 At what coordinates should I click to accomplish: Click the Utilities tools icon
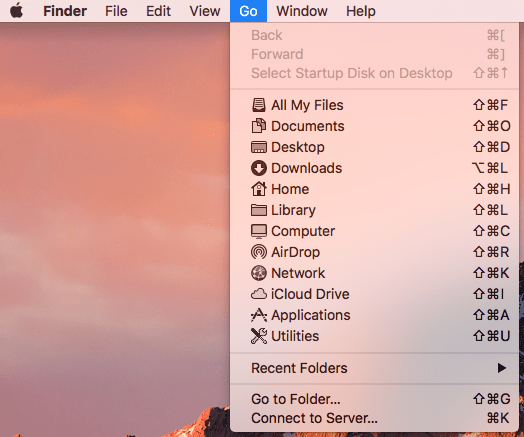[x=259, y=336]
